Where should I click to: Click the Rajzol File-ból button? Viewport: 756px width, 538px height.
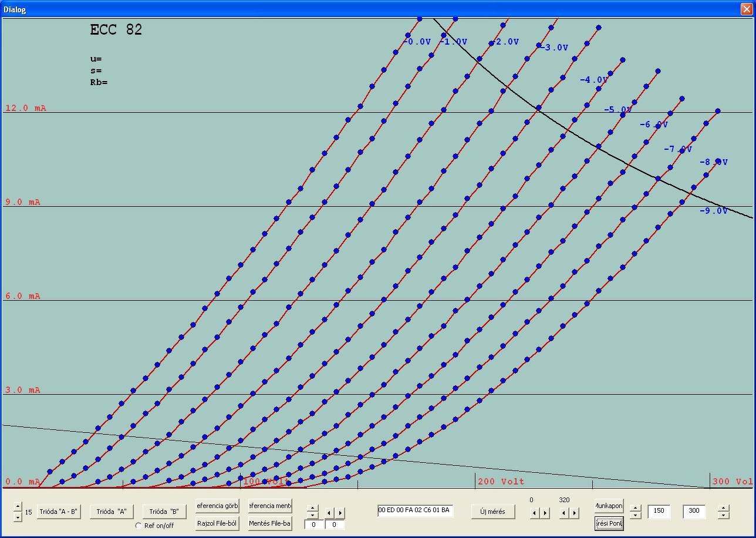coord(217,523)
